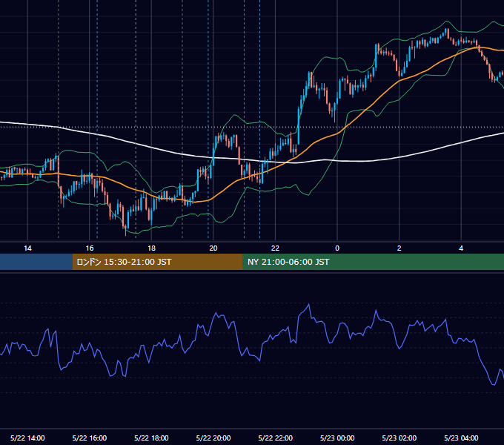The height and width of the screenshot is (445, 504).
Task: Click the 5/23 04:00 date label
Action: click(461, 438)
